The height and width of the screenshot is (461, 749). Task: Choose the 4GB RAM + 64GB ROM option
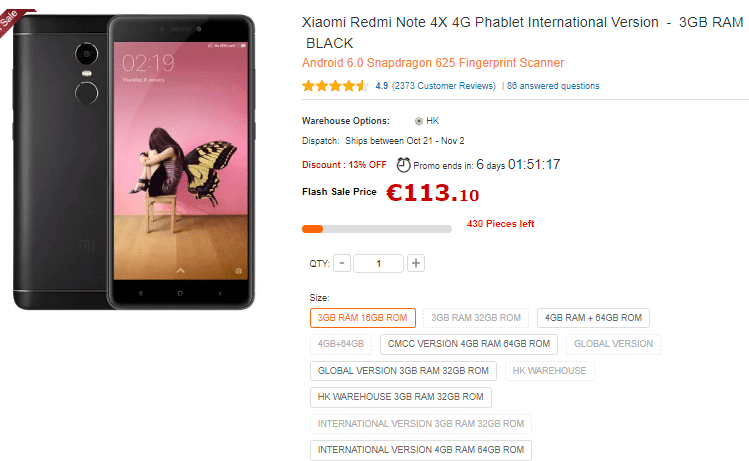(593, 318)
